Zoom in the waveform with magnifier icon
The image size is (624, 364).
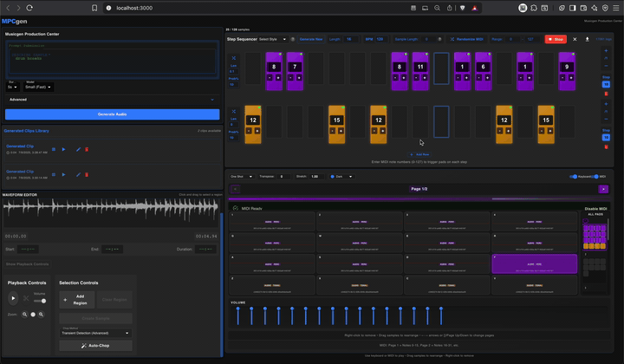point(41,315)
